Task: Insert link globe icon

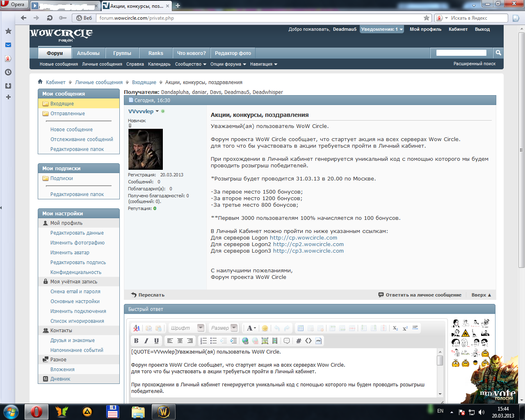Action: (x=245, y=341)
